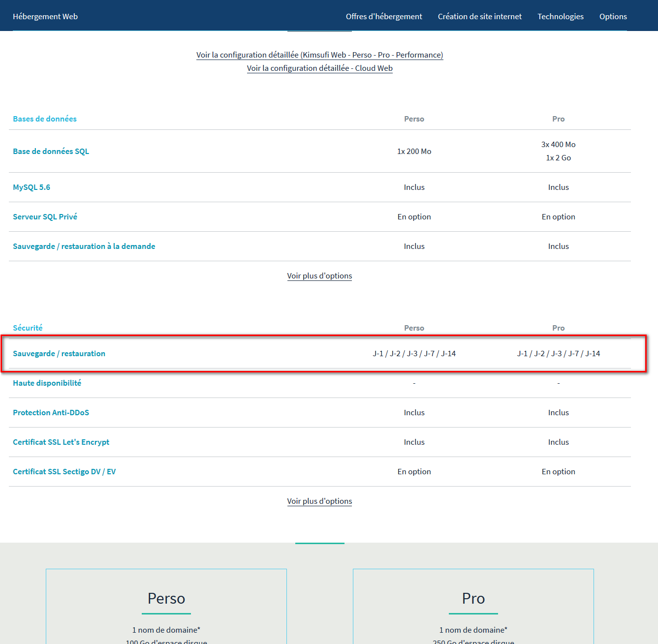Open detailed configuration link for Kimsufi Web - Perso - Pro - Performance

(x=320, y=55)
